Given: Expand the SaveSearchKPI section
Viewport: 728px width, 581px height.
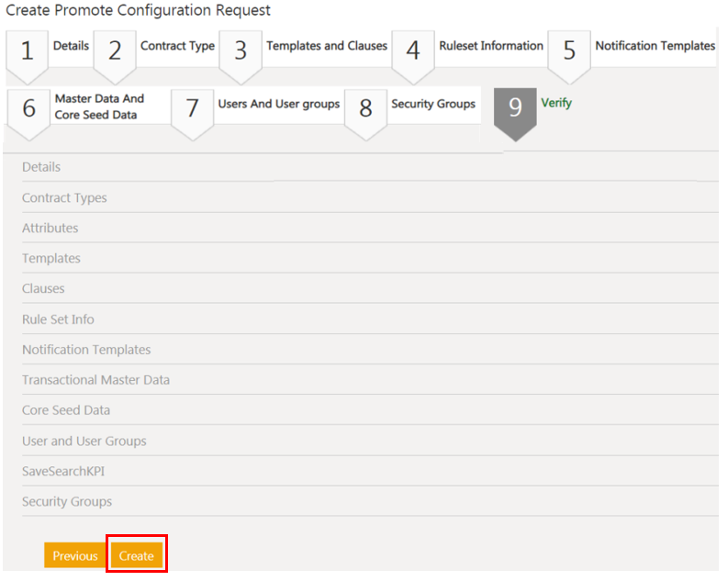Looking at the screenshot, I should click(x=65, y=471).
